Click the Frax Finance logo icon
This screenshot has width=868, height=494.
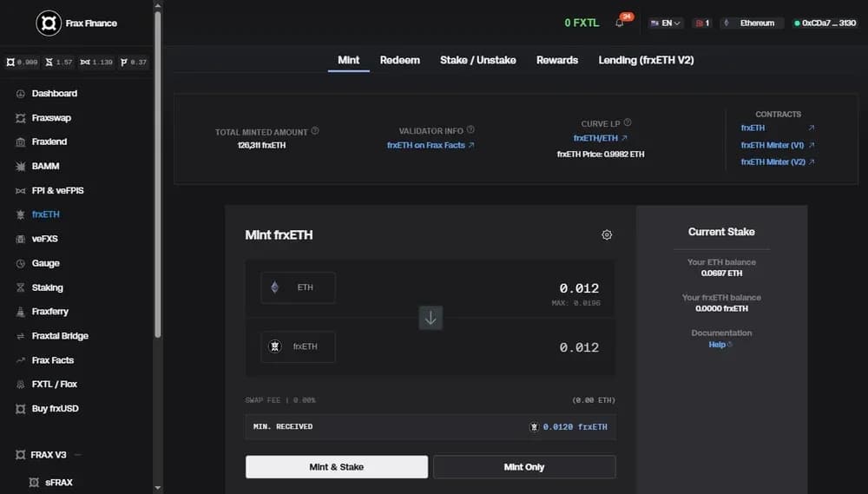pos(49,23)
